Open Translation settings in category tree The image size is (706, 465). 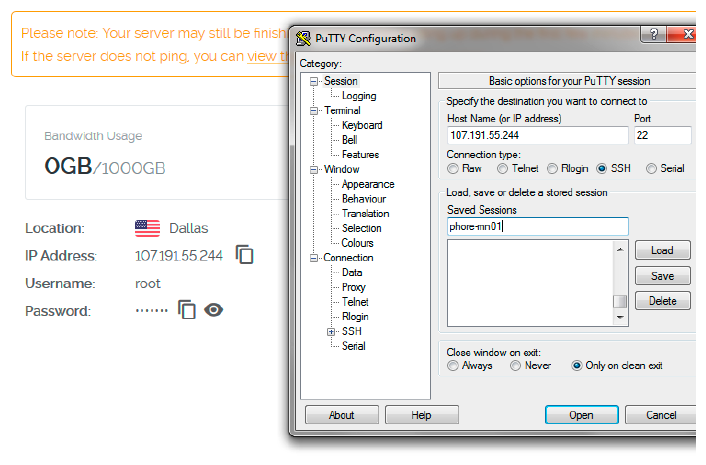365,213
